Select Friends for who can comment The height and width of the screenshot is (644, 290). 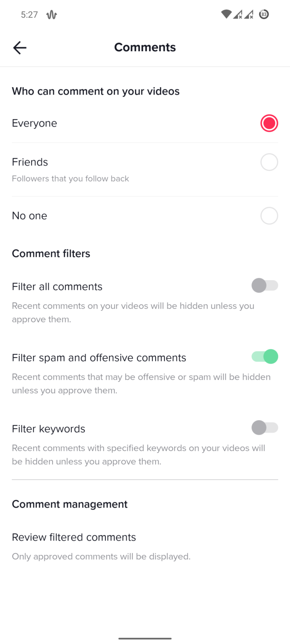tap(269, 162)
